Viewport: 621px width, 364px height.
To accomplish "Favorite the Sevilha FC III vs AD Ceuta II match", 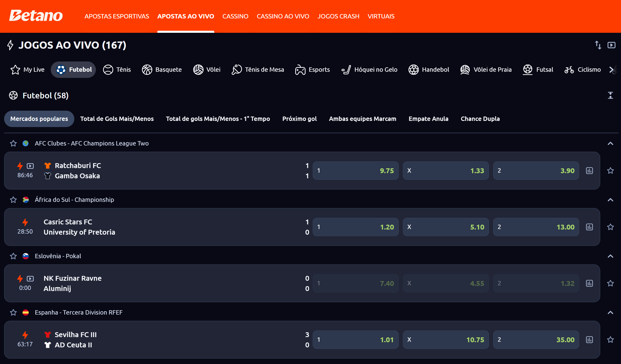I will [x=610, y=340].
